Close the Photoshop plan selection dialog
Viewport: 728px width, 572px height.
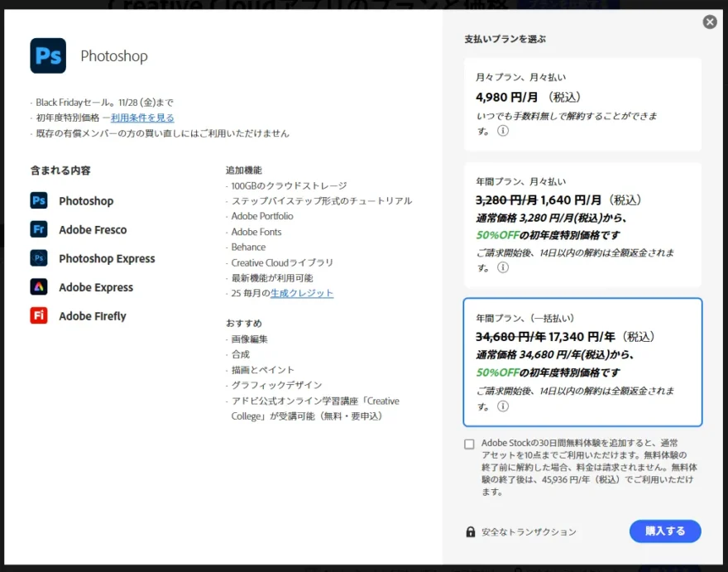pyautogui.click(x=710, y=22)
